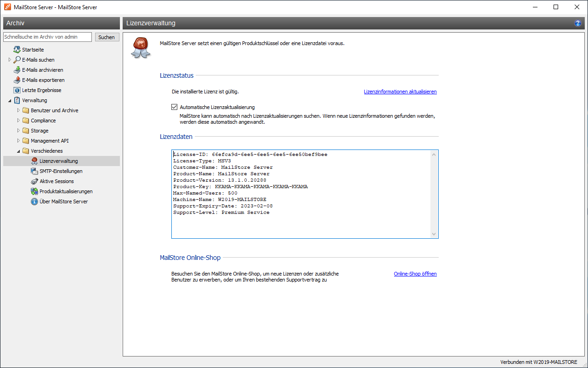Viewport: 588px width, 368px height.
Task: Click the Über MailStore Server info icon
Action: tap(34, 201)
